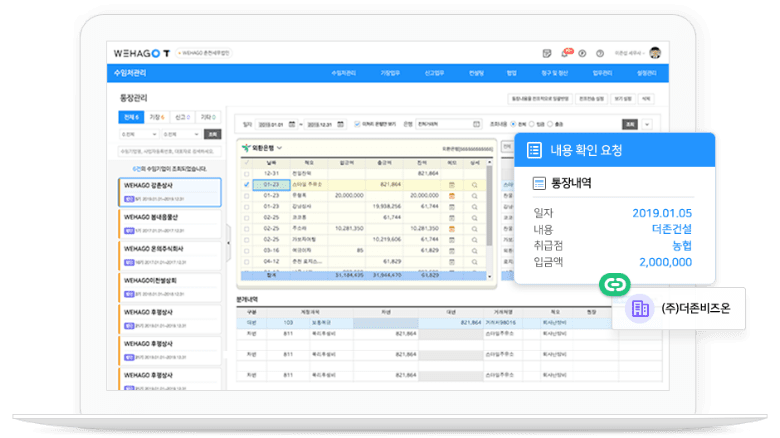Click the dark 조회 button in filter bar
The height and width of the screenshot is (438, 780).
[x=630, y=124]
